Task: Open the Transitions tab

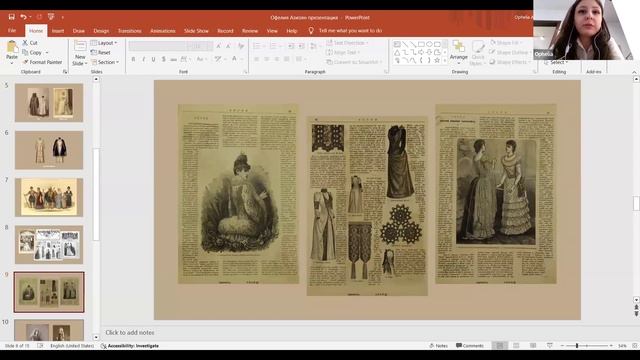Action: [129, 31]
